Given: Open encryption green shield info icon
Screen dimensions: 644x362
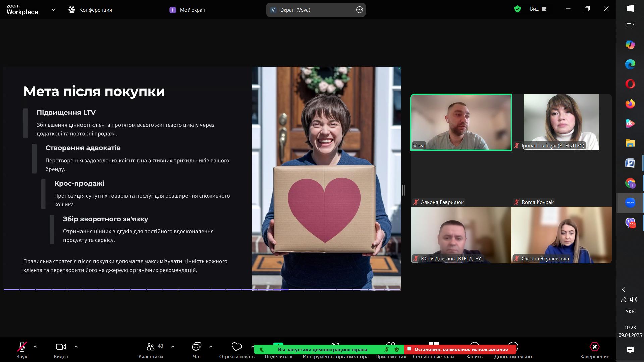Looking at the screenshot, I should tap(517, 9).
